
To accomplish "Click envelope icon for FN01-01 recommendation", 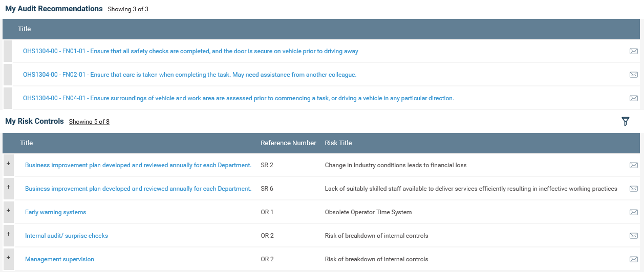I will point(633,51).
